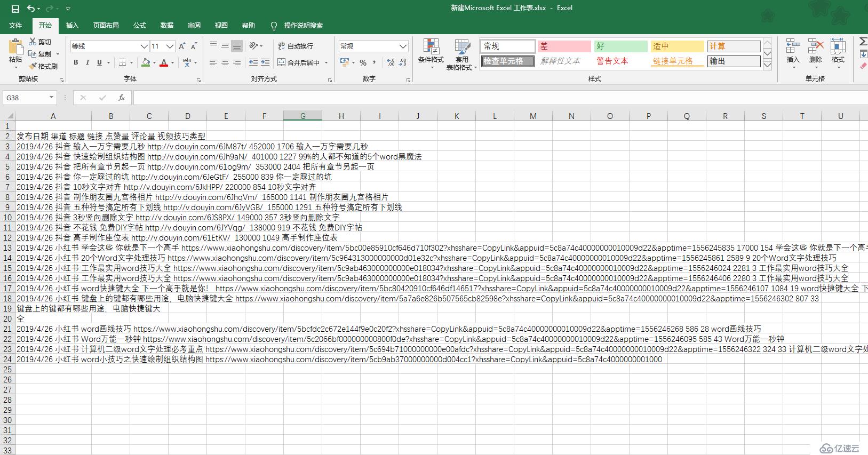Switch to the Insert (插入) tab
The image size is (868, 455).
coord(72,25)
